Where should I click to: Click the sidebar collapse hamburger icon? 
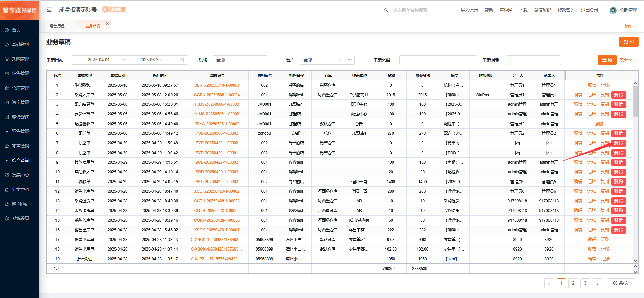(x=49, y=10)
